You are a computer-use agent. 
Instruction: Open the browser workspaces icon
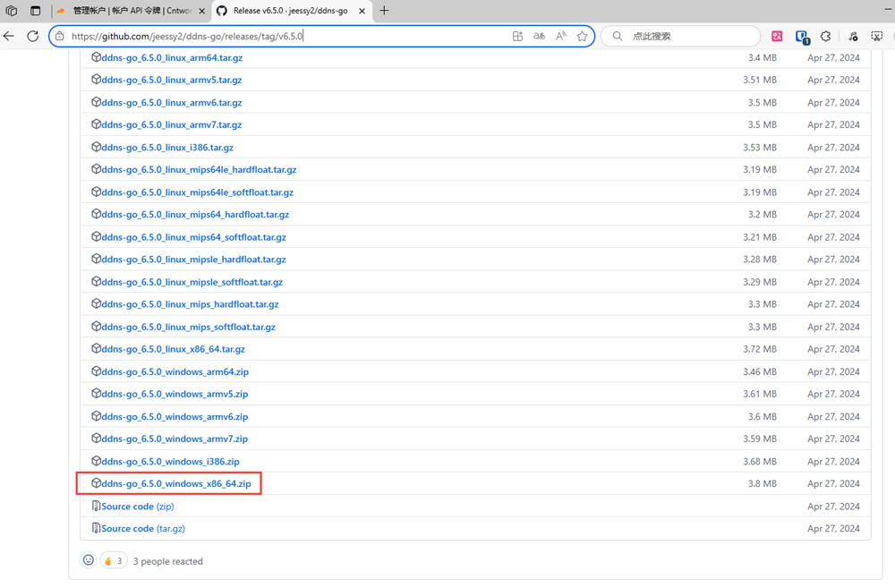pyautogui.click(x=12, y=11)
